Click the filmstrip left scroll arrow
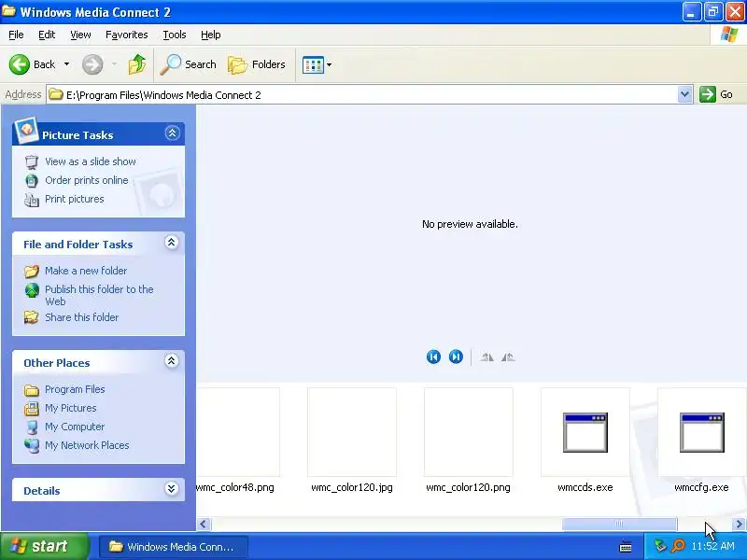Viewport: 747px width, 560px height. click(204, 525)
